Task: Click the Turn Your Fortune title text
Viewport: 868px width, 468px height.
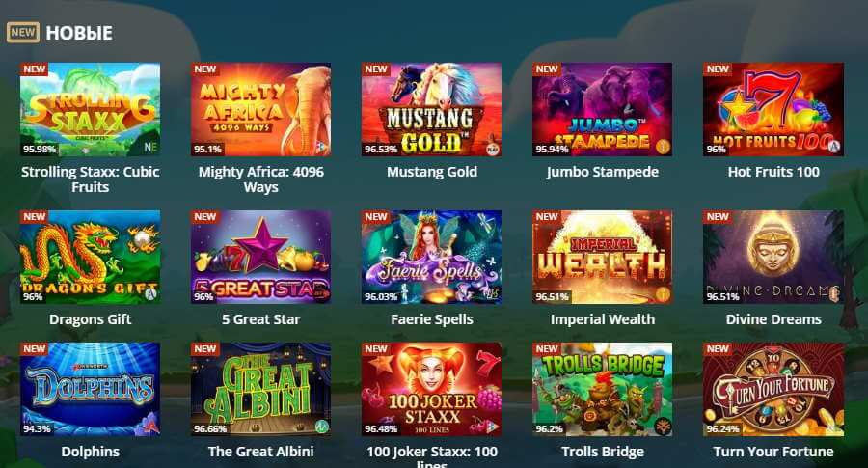Action: click(773, 452)
